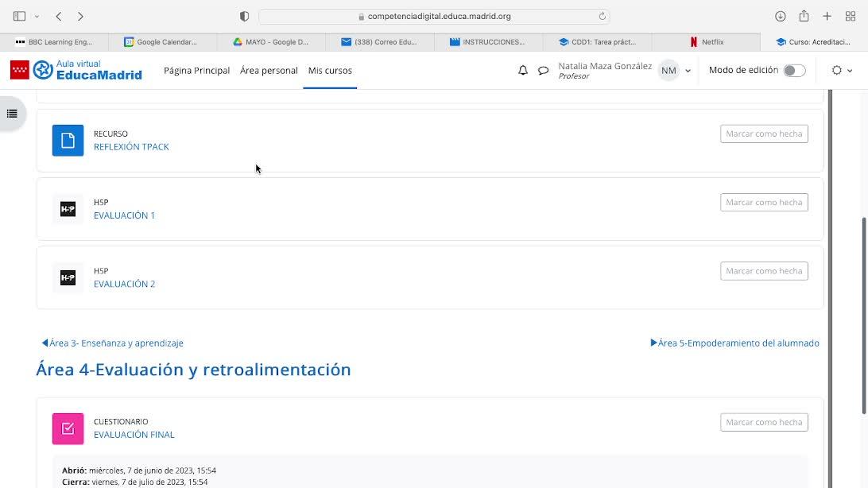This screenshot has width=868, height=488.
Task: Open Página Principal menu item
Action: pyautogui.click(x=196, y=70)
